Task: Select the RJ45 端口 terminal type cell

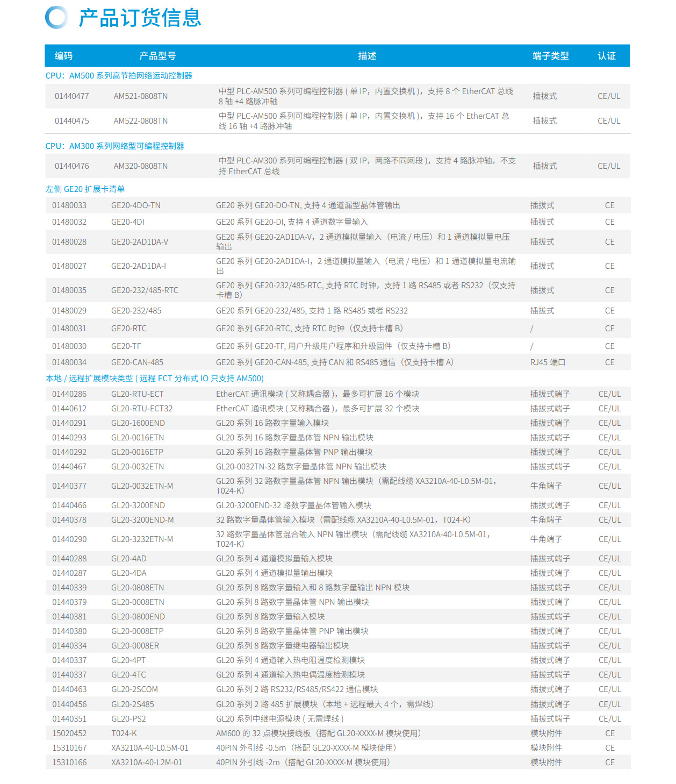Action: pyautogui.click(x=548, y=362)
